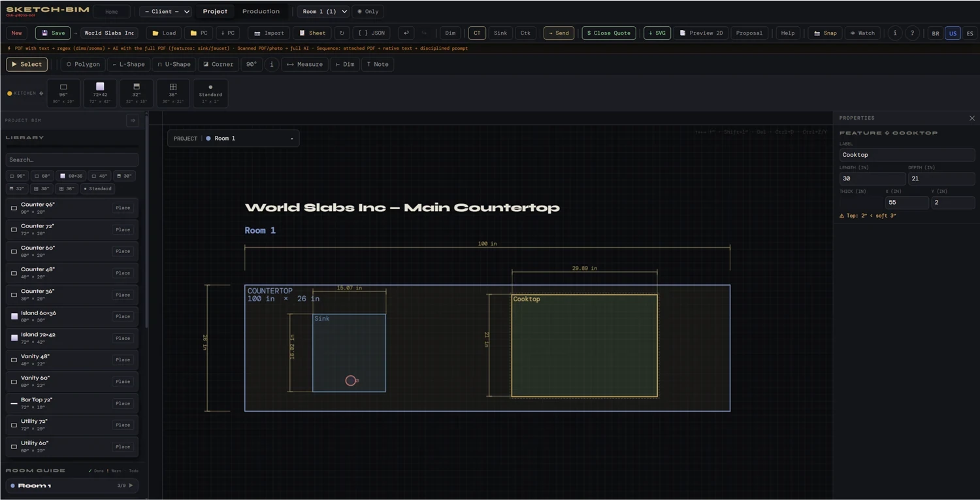Click the undo arrow icon
This screenshot has height=500, width=980.
(406, 33)
